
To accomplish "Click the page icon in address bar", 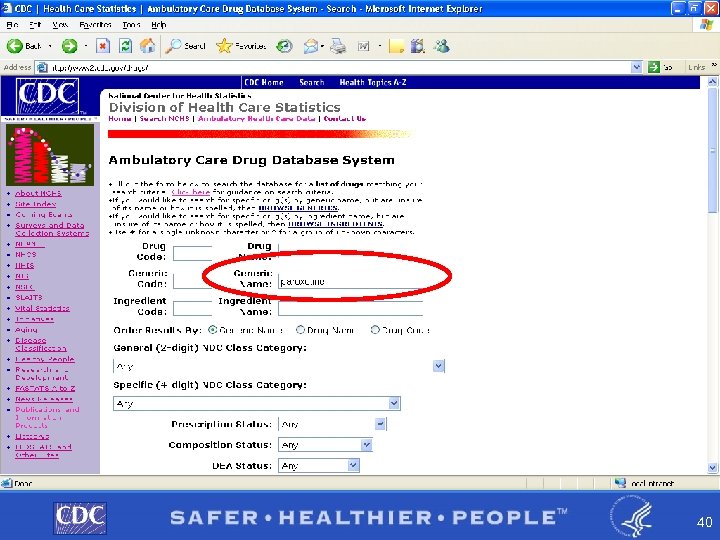I will click(x=42, y=67).
